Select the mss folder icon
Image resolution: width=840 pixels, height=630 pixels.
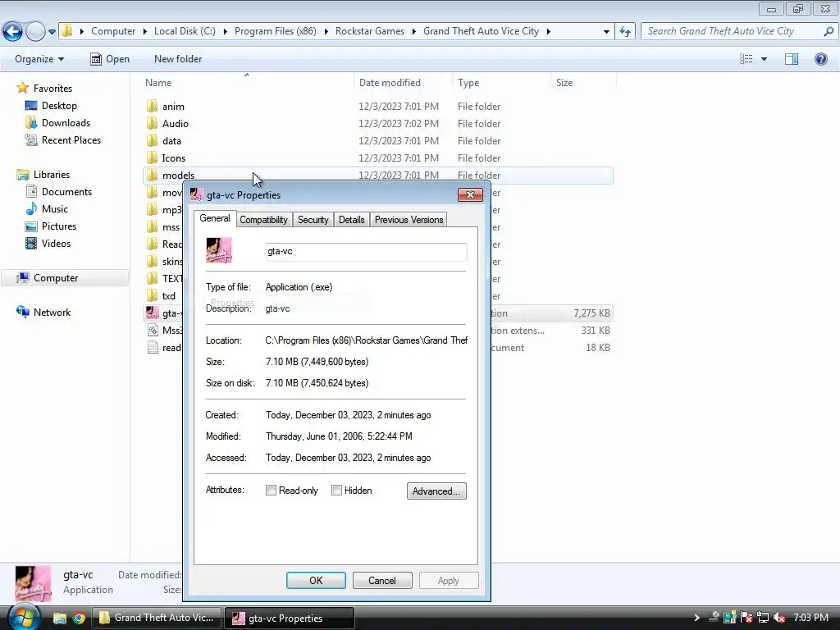(x=152, y=226)
